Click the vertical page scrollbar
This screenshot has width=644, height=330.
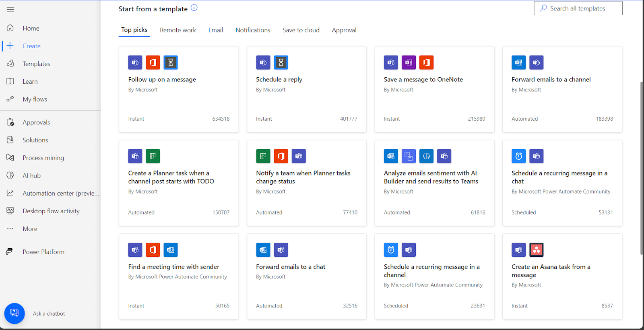[x=642, y=168]
